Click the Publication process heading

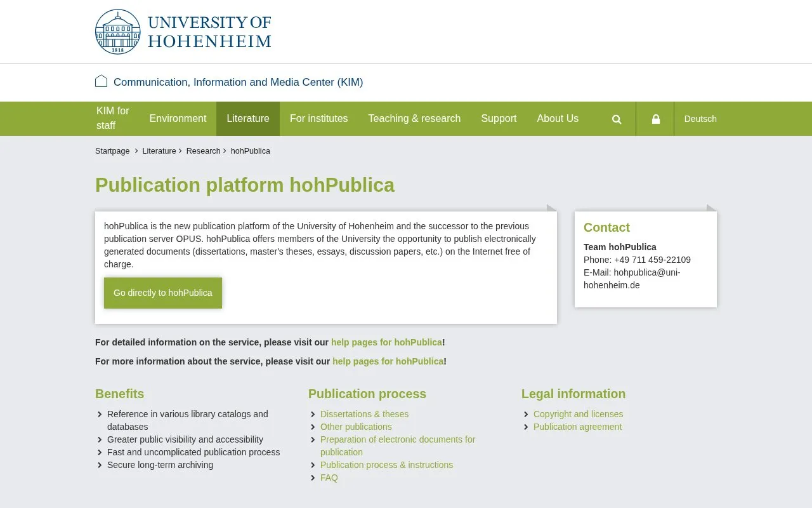[367, 394]
